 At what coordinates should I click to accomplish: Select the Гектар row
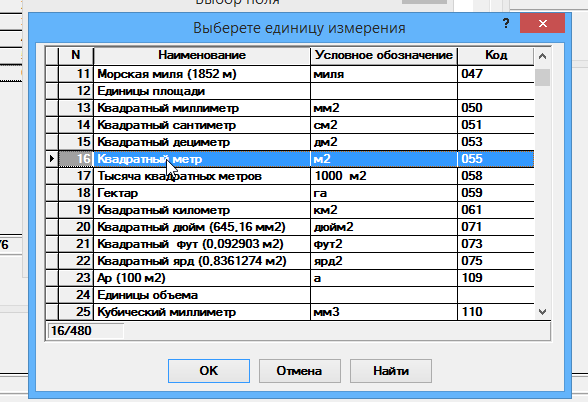pos(290,193)
